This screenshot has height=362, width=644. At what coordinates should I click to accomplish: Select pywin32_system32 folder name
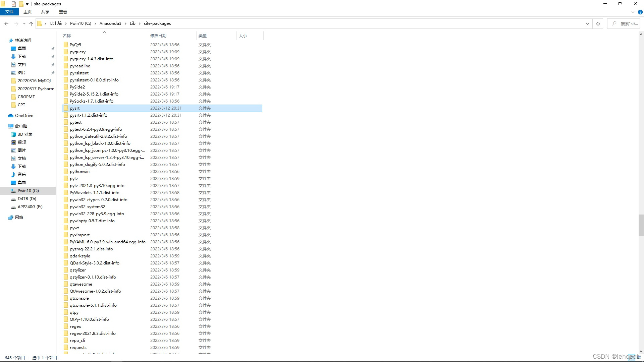(x=88, y=206)
